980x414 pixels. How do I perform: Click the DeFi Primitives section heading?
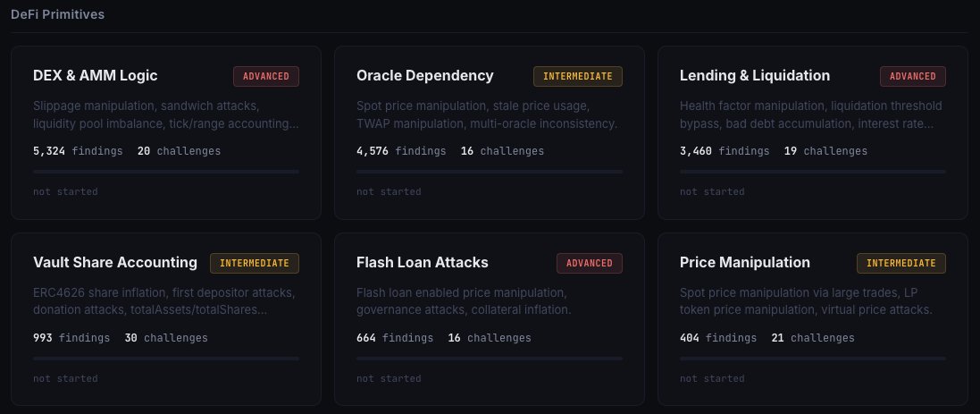57,14
